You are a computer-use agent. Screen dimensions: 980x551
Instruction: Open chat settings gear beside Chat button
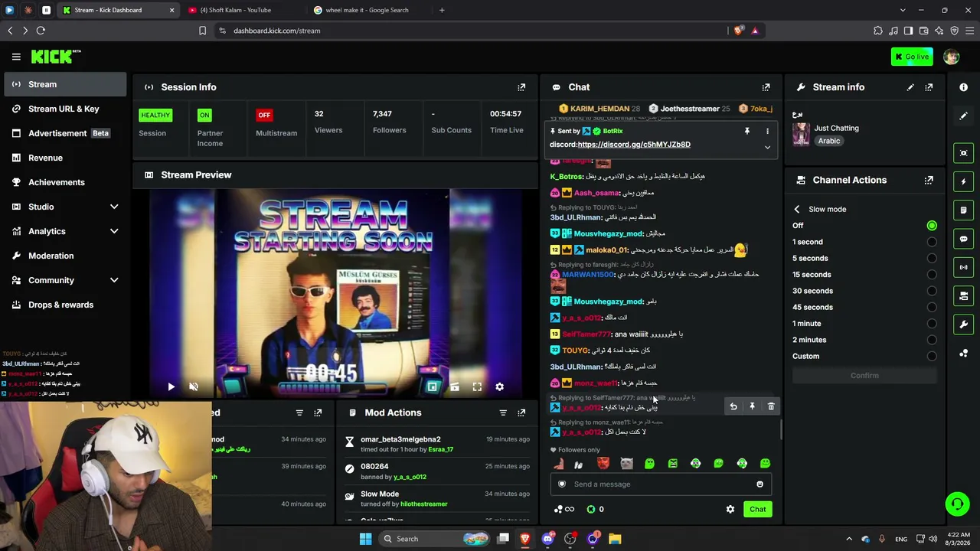(x=730, y=510)
